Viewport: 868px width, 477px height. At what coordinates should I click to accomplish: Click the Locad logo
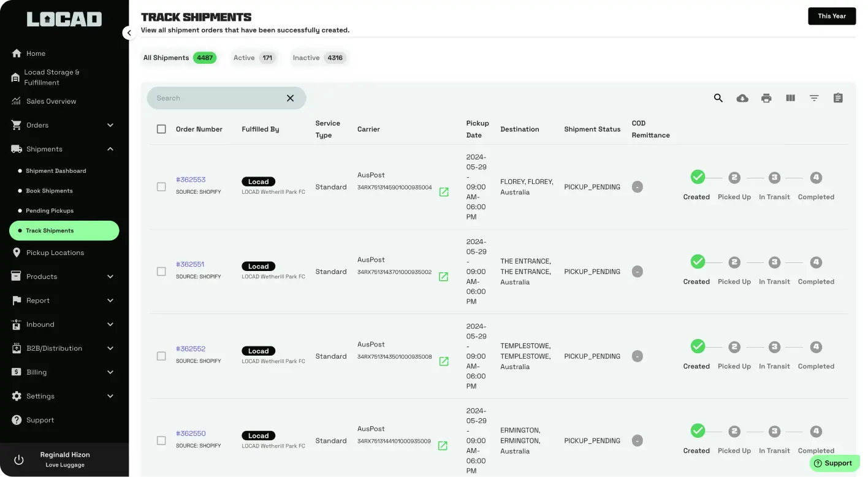(64, 20)
